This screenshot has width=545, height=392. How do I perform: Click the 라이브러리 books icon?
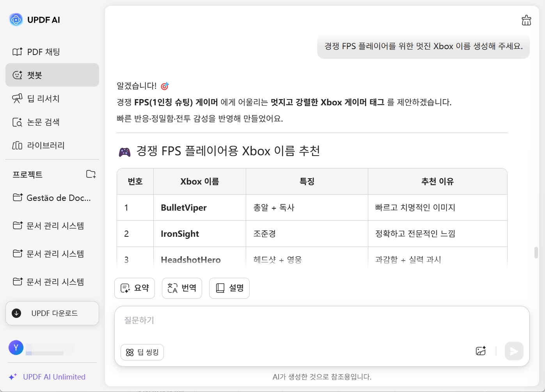17,145
